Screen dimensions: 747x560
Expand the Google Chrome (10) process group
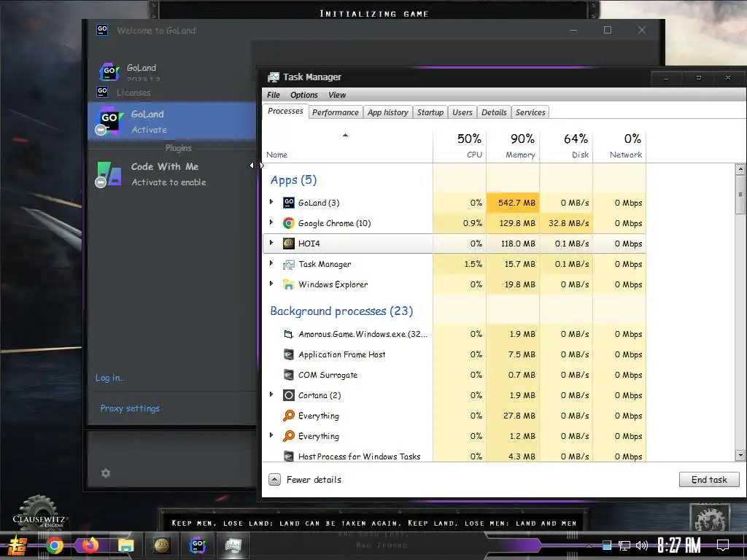pos(271,222)
